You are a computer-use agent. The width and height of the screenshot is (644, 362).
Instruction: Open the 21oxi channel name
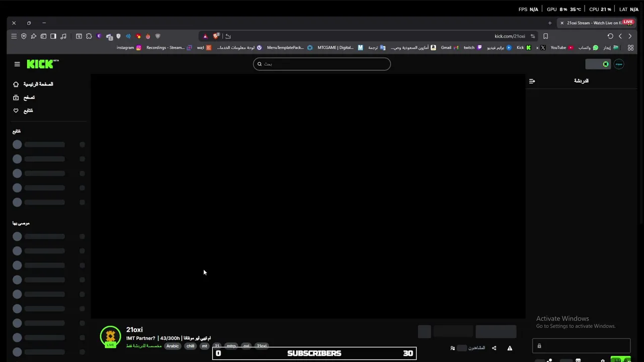click(134, 330)
